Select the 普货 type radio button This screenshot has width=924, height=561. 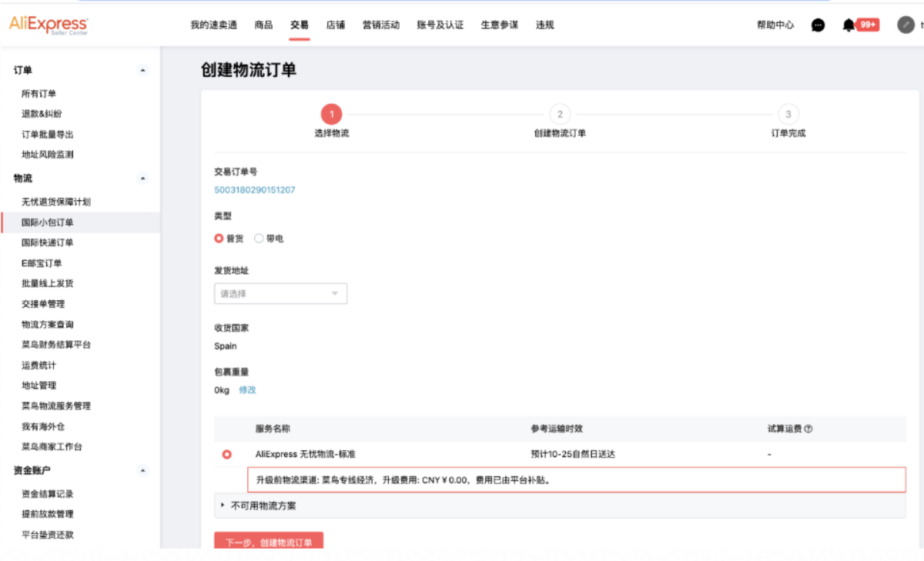217,238
